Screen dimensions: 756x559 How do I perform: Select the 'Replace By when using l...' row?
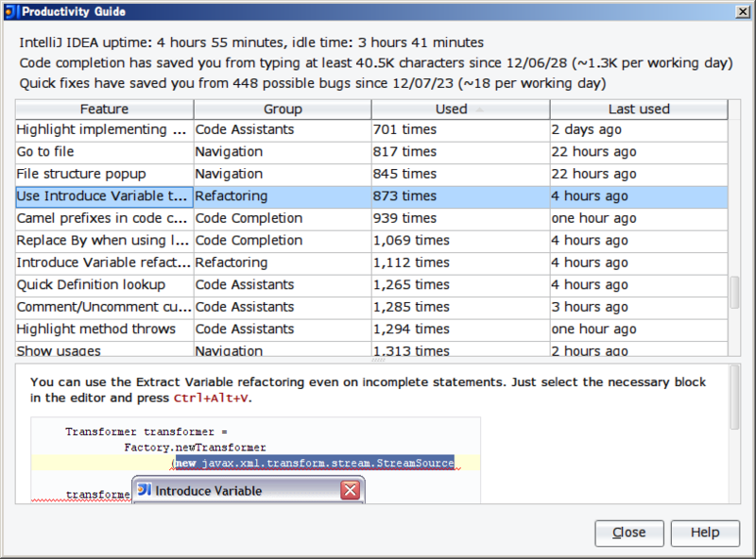click(371, 241)
